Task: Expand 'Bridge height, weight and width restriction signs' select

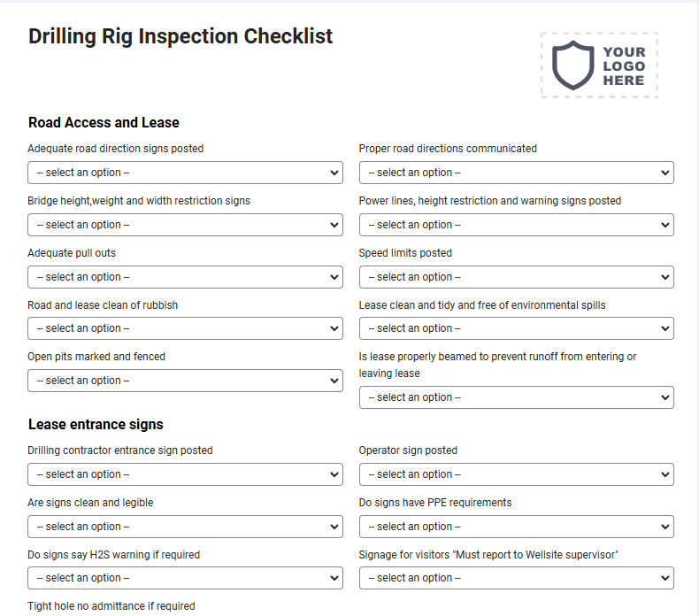Action: coord(185,225)
